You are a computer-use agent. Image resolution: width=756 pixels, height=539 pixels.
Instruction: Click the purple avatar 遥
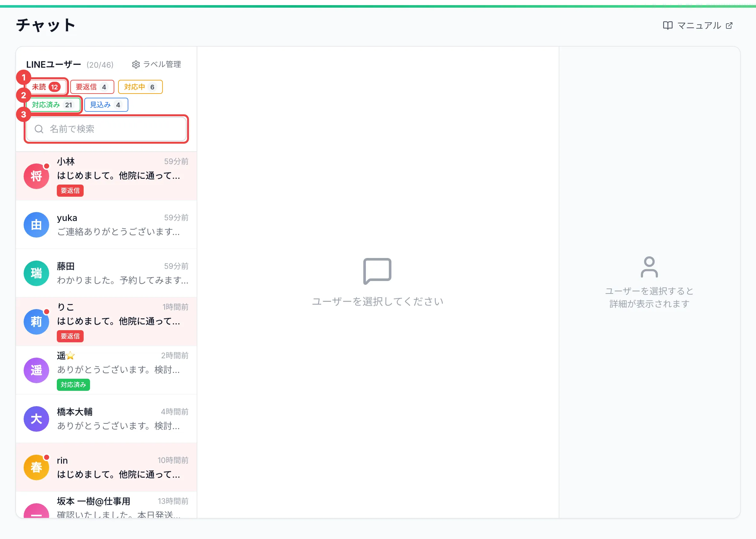pyautogui.click(x=36, y=370)
